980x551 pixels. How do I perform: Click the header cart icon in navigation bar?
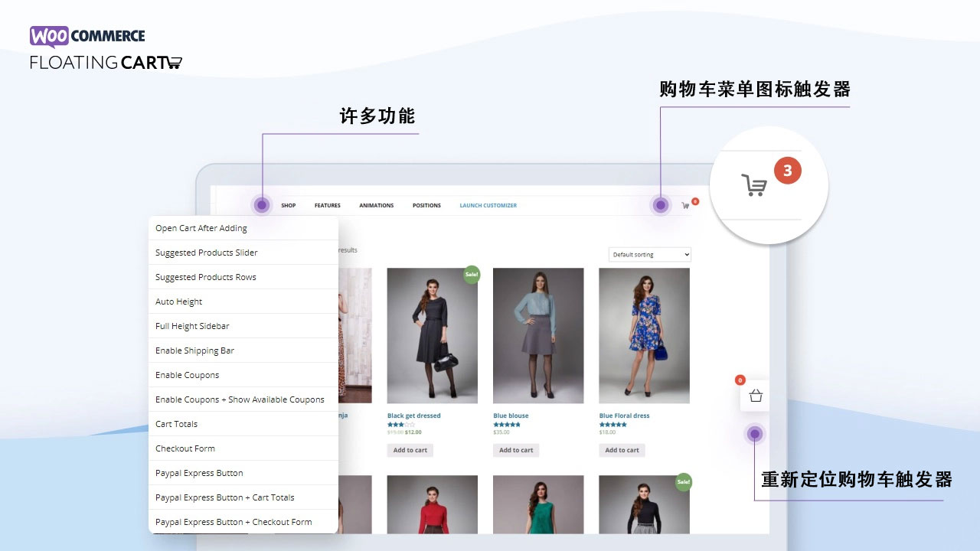[685, 205]
